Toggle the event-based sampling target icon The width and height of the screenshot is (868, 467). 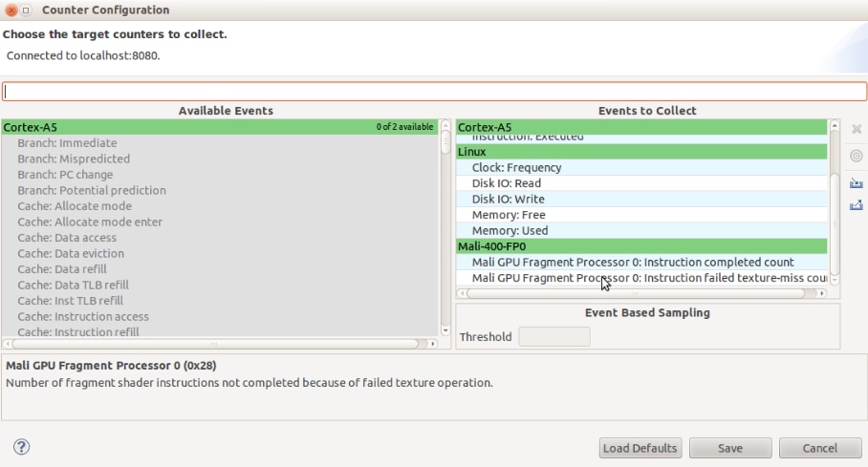pos(857,156)
